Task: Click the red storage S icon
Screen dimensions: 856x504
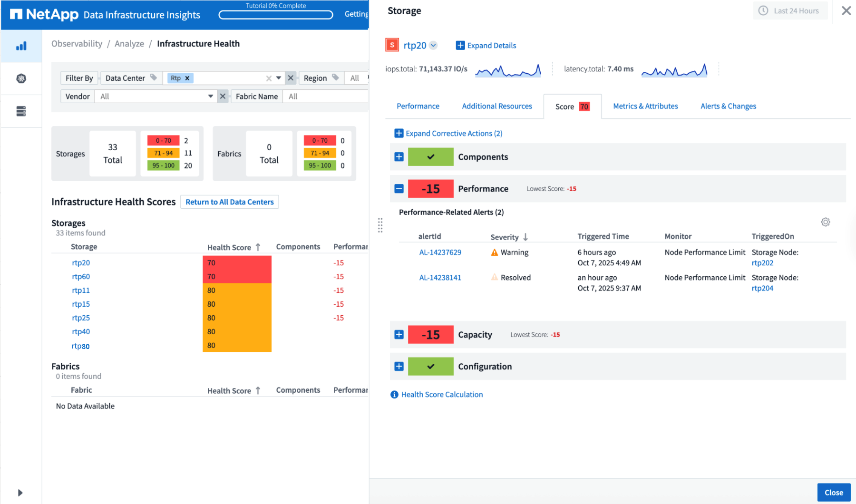Action: tap(392, 45)
